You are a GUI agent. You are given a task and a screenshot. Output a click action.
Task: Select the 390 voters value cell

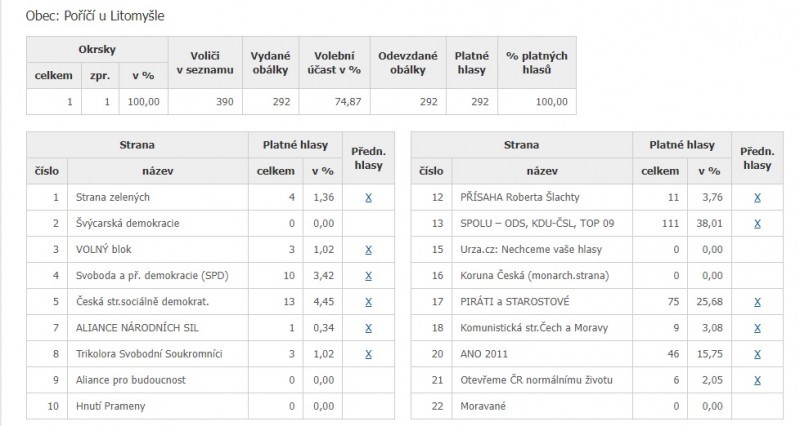click(205, 102)
